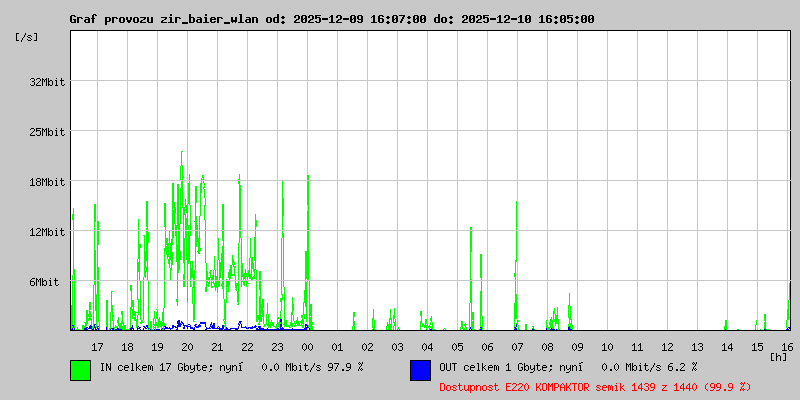Pick hour 12 on the time axis

(667, 347)
